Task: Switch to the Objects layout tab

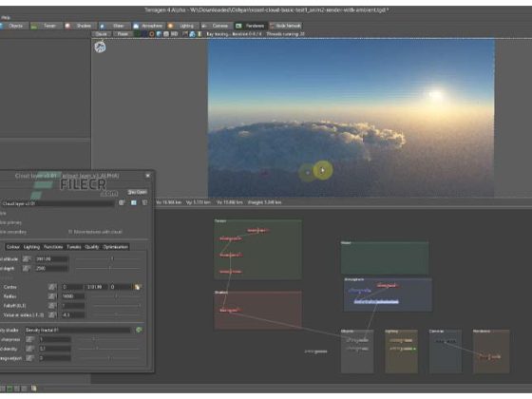Action: [13, 26]
